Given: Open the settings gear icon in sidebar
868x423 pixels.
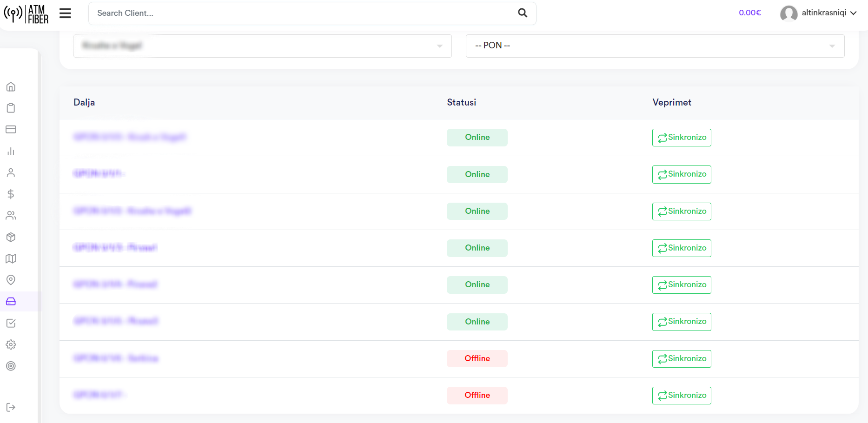Looking at the screenshot, I should click(x=11, y=344).
